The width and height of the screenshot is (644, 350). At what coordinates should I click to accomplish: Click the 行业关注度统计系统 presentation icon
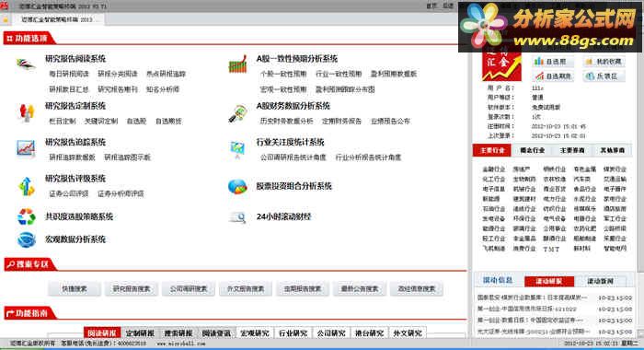coord(237,149)
